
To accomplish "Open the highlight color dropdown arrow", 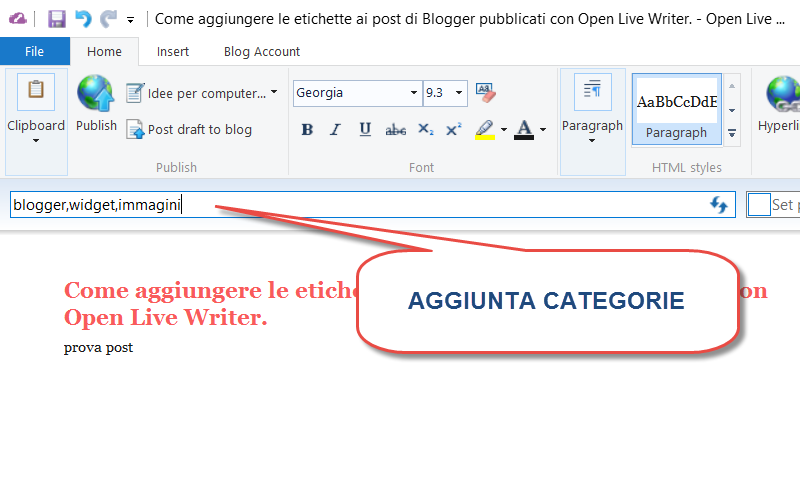I will pos(504,130).
